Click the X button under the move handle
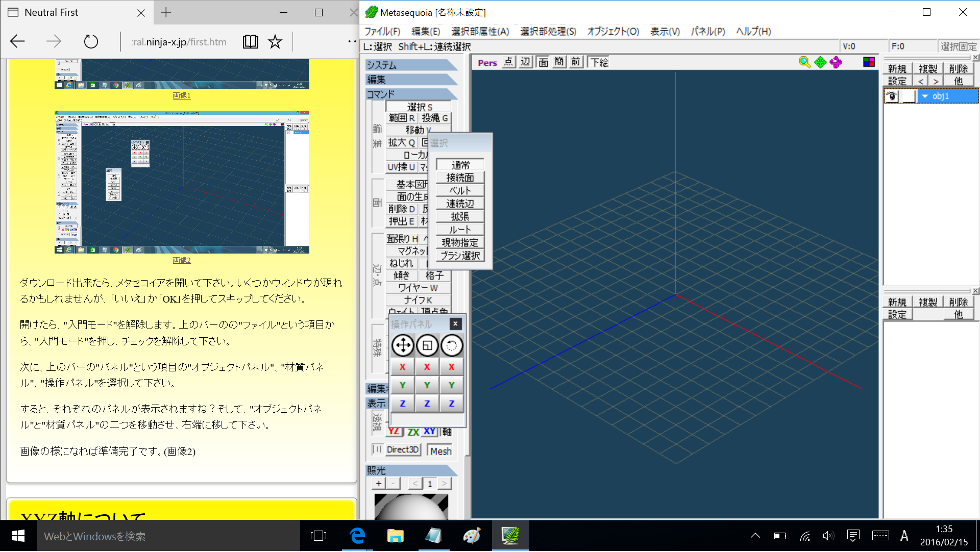 coord(403,367)
